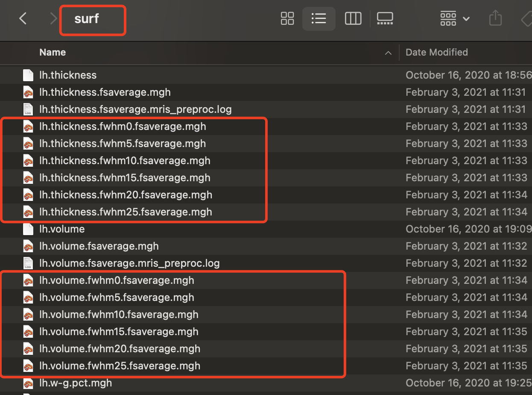This screenshot has width=532, height=395.
Task: Select lh.thickness.fwhm5.fsaverage.mgh file name
Action: click(123, 144)
